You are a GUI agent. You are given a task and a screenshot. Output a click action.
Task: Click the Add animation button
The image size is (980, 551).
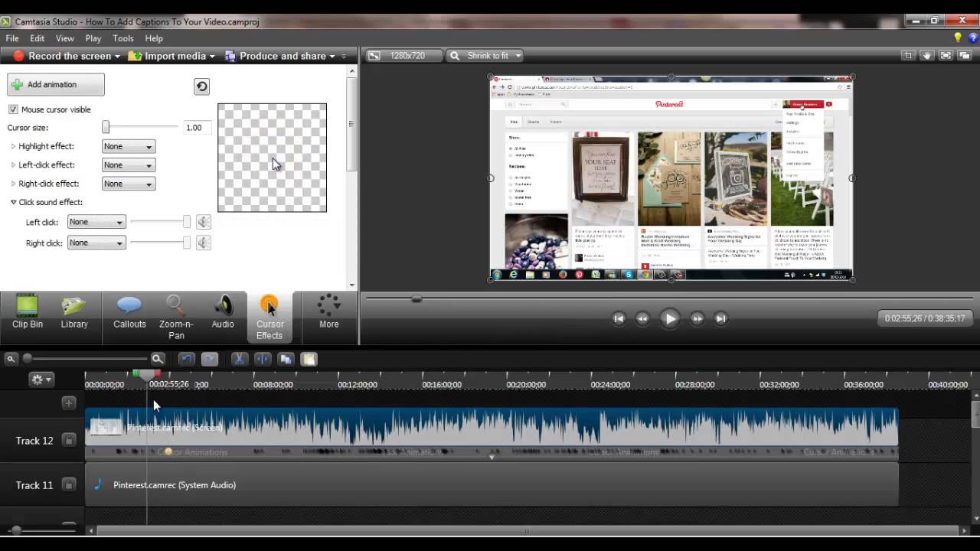56,84
